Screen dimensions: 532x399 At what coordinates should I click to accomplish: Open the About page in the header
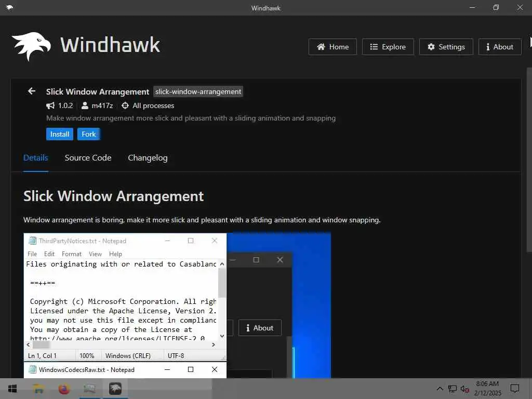(x=499, y=47)
